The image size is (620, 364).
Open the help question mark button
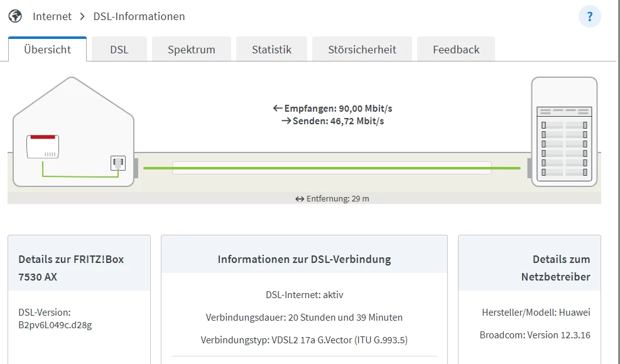pos(589,17)
